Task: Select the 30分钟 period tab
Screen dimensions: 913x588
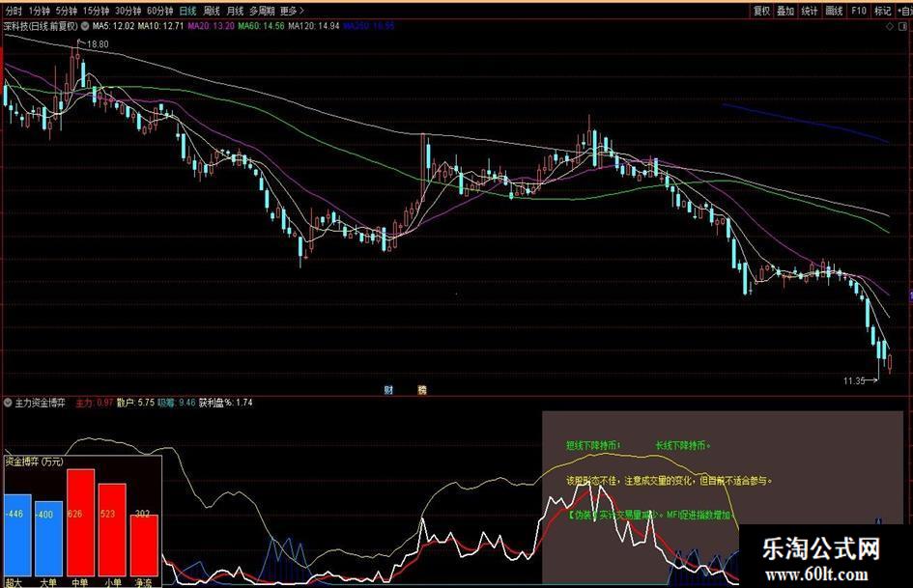Action: click(x=128, y=11)
